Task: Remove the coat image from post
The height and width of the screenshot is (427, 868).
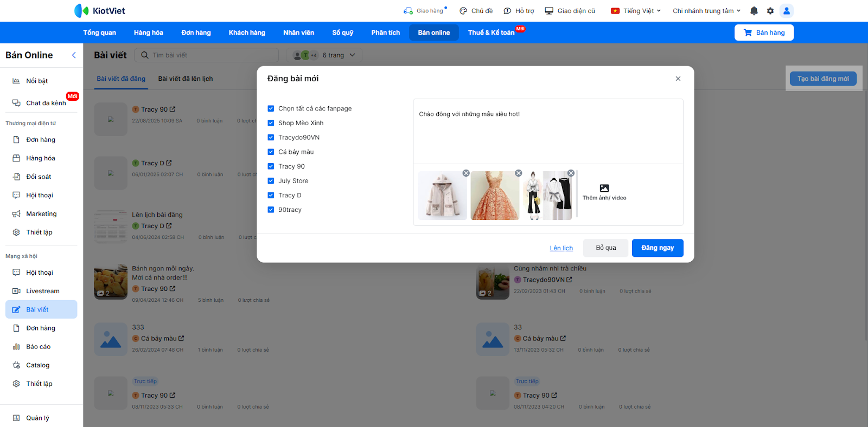Action: tap(466, 173)
